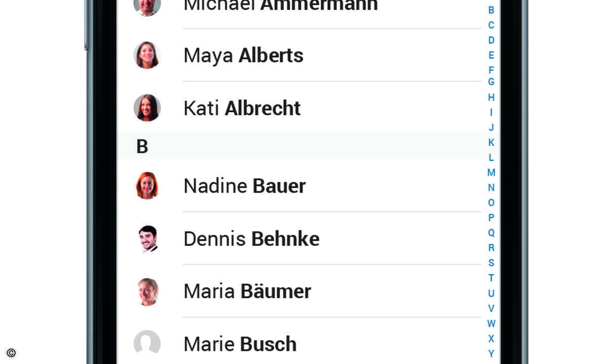The width and height of the screenshot is (607, 364).
Task: Tap Kati Albrecht's avatar photo
Action: 147,108
